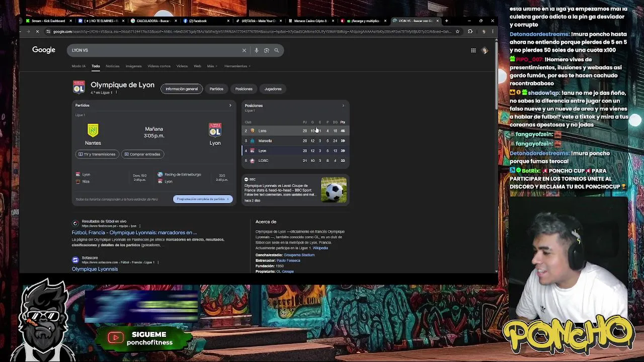Click the Flashscore result favicon
Image resolution: width=644 pixels, height=362 pixels.
point(75,223)
